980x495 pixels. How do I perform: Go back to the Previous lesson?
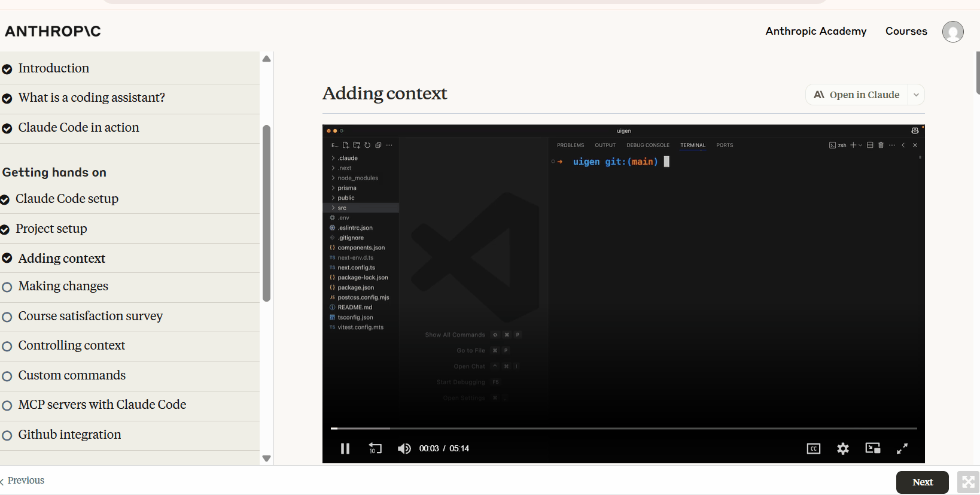pyautogui.click(x=23, y=481)
